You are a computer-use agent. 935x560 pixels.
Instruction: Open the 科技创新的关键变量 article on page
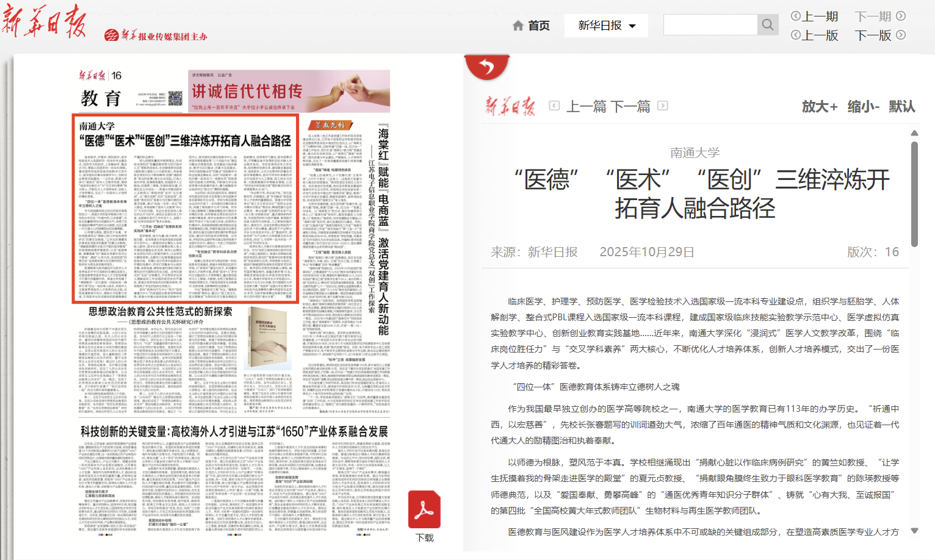pos(234,432)
